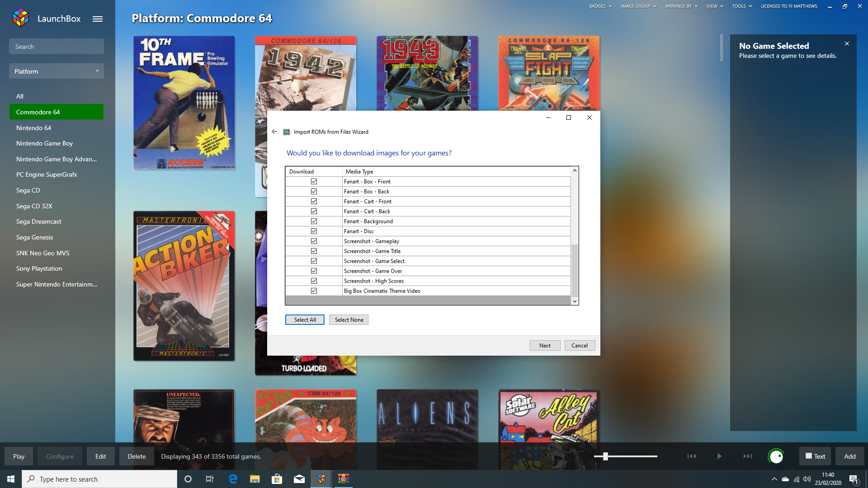This screenshot has height=488, width=868.
Task: Open WinRAR from the taskbar
Action: pyautogui.click(x=344, y=479)
